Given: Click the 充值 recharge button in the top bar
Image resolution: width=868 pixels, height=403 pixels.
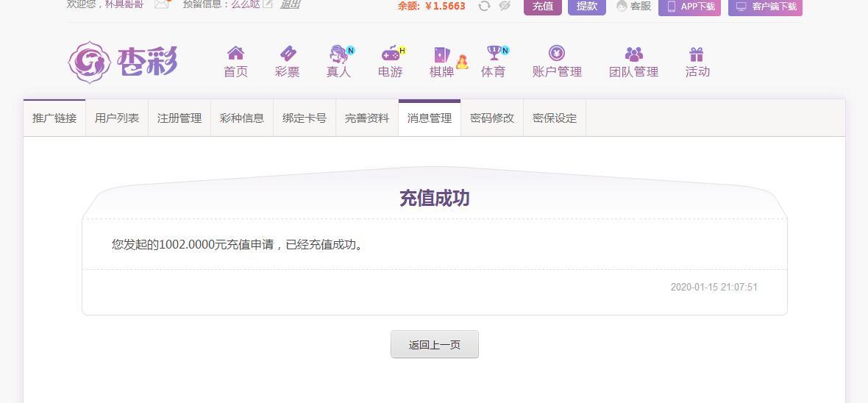Looking at the screenshot, I should [x=543, y=7].
